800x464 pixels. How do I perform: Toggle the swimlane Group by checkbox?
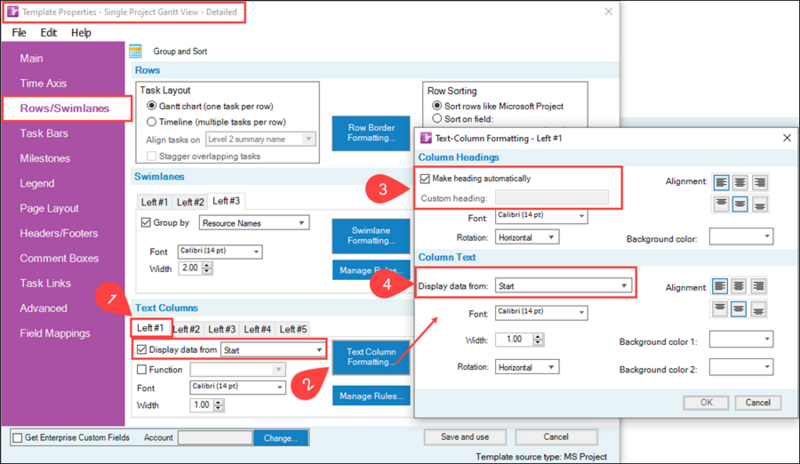click(146, 223)
